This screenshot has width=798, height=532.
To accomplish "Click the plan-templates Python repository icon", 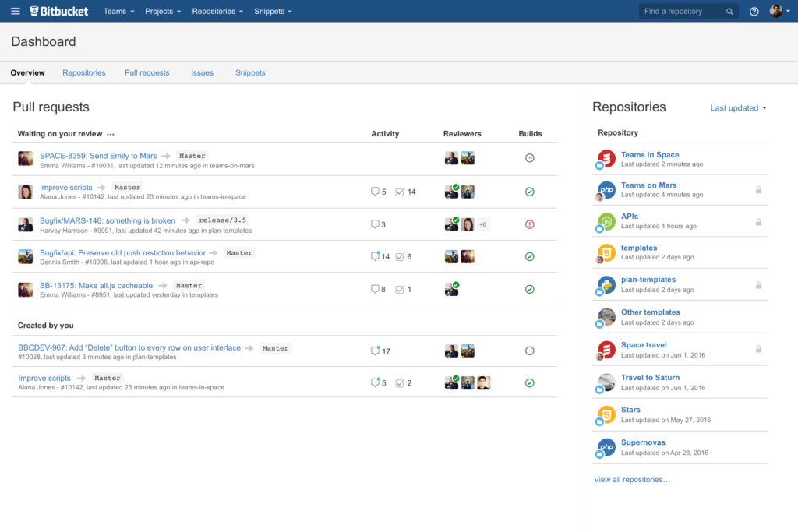I will (x=606, y=284).
